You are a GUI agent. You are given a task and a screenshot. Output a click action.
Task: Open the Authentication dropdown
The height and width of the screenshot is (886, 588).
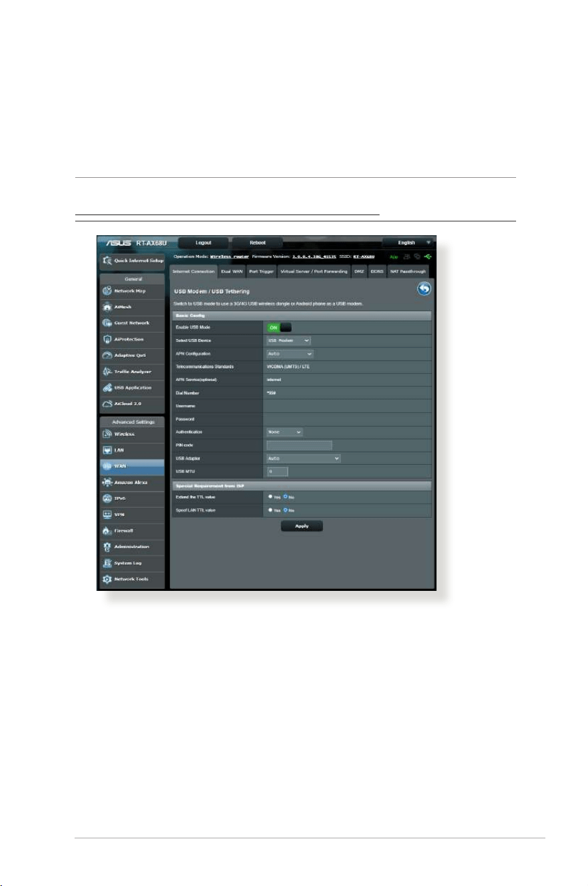(x=285, y=432)
